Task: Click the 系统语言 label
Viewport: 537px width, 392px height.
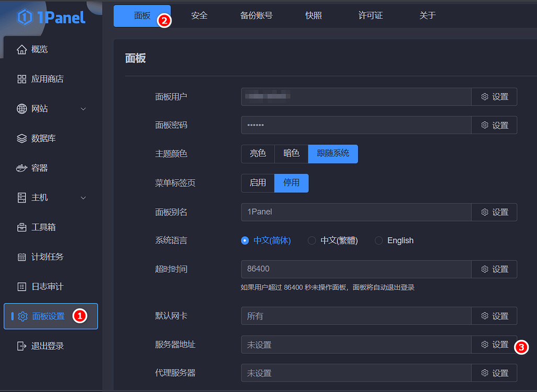Action: [171, 240]
